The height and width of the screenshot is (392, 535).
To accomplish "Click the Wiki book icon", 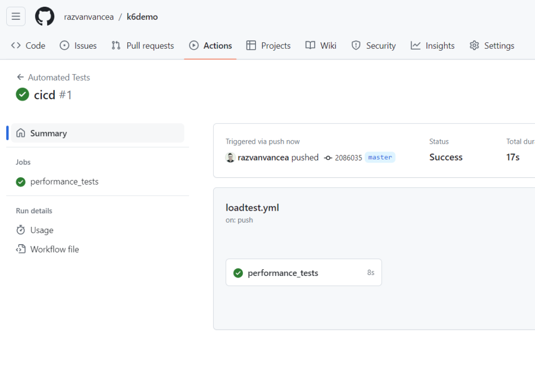I will click(310, 45).
